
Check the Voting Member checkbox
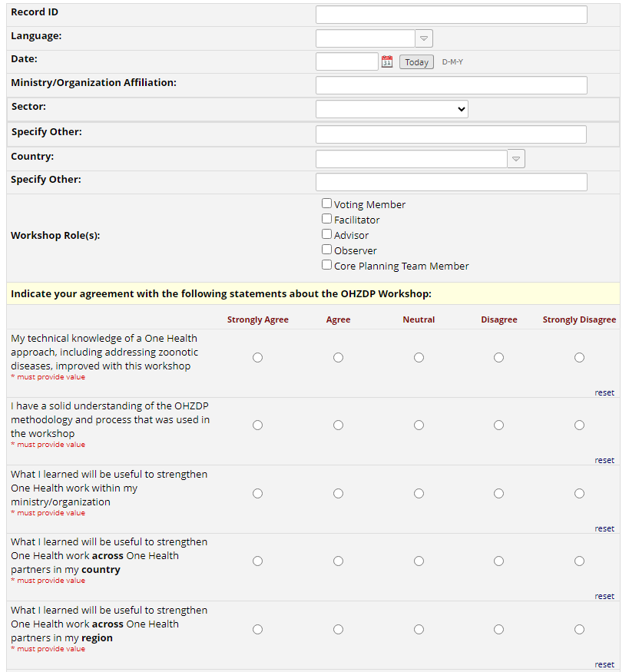point(327,204)
